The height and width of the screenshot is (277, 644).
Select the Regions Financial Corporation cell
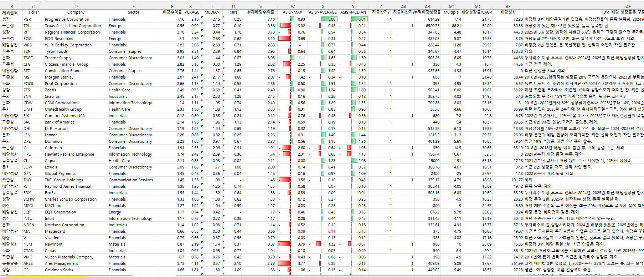tap(76, 32)
